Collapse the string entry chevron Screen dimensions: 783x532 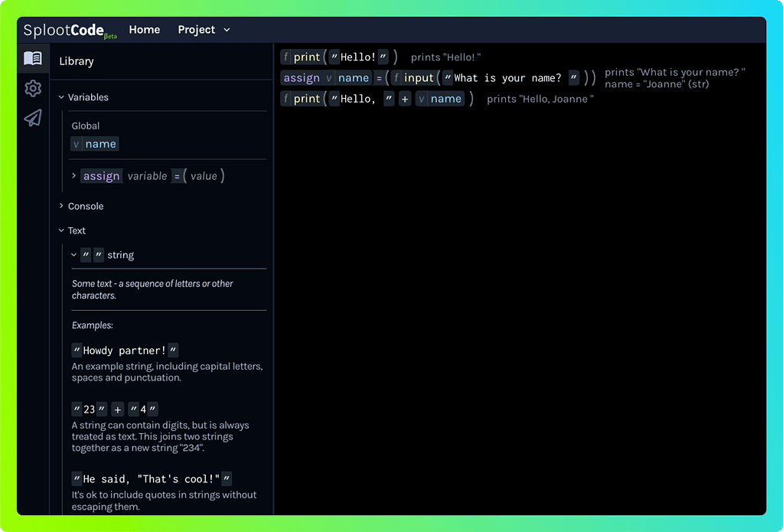click(x=74, y=255)
